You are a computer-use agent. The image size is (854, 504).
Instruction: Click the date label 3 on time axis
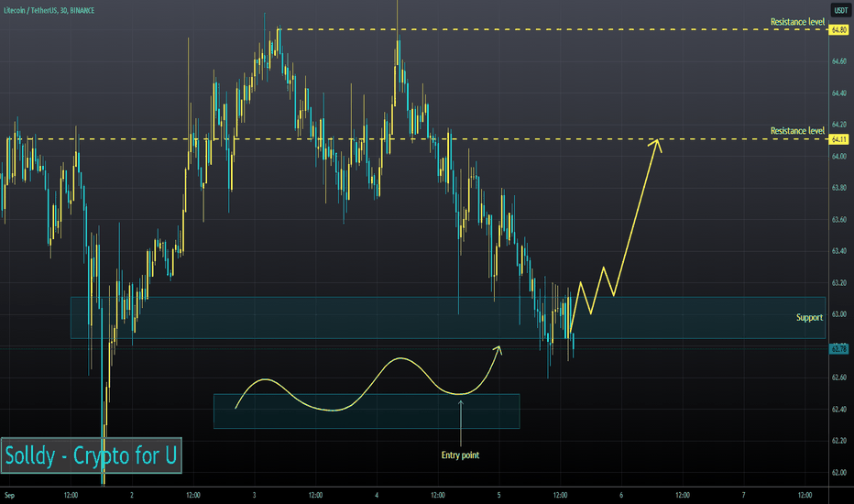(x=255, y=495)
